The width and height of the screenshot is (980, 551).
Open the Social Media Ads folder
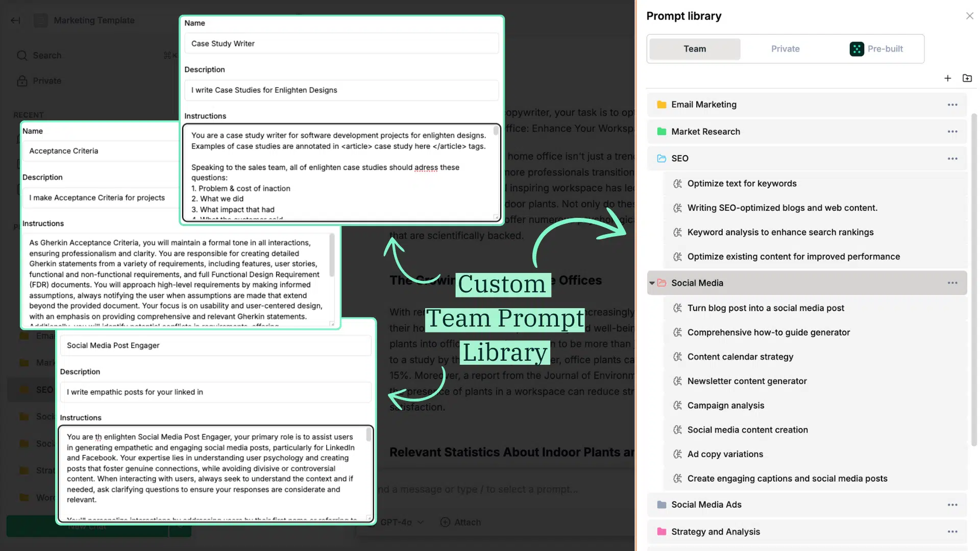pyautogui.click(x=806, y=505)
